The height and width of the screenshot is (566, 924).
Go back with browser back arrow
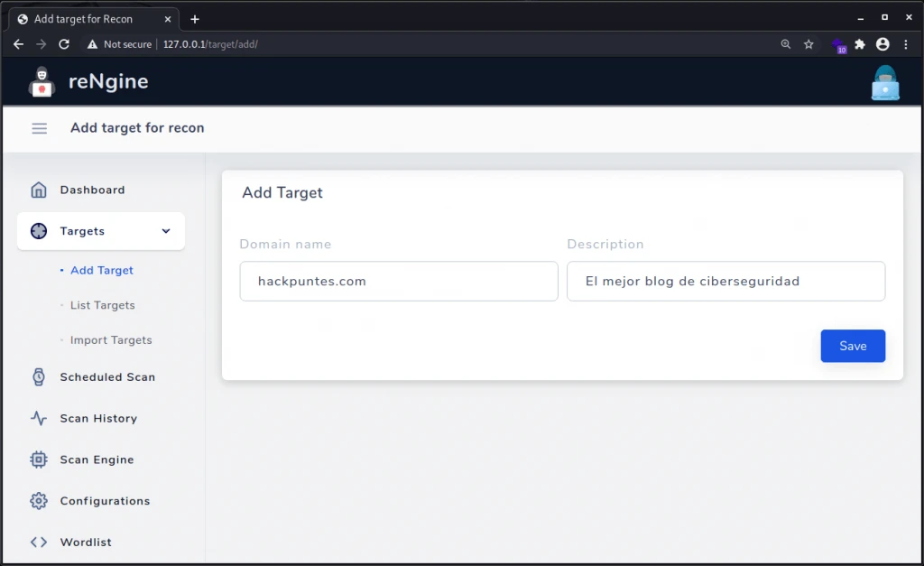(18, 44)
